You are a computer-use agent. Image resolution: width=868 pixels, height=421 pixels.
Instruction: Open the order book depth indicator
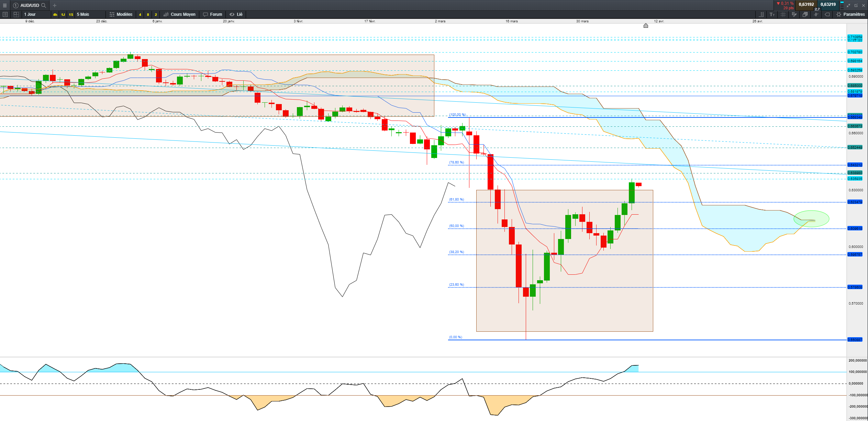(842, 5)
